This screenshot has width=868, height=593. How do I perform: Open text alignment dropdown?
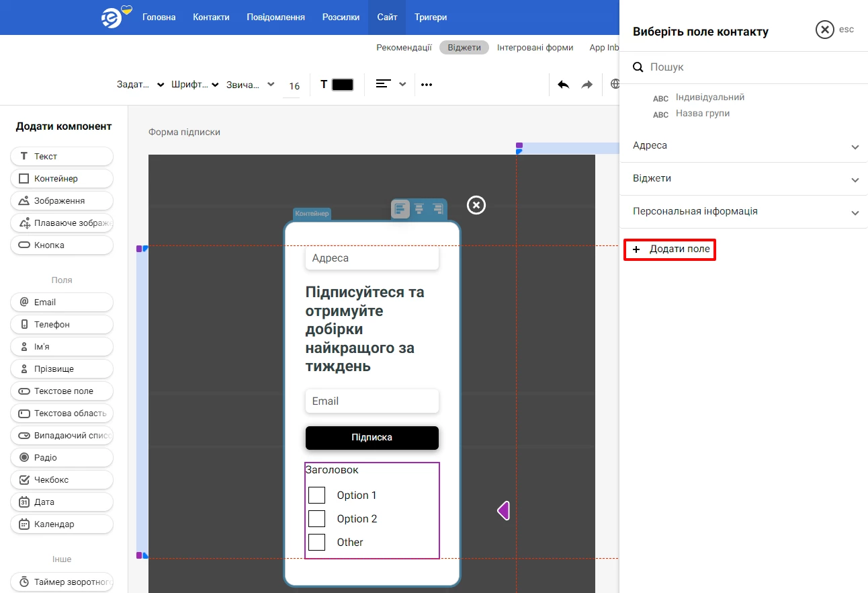click(391, 84)
